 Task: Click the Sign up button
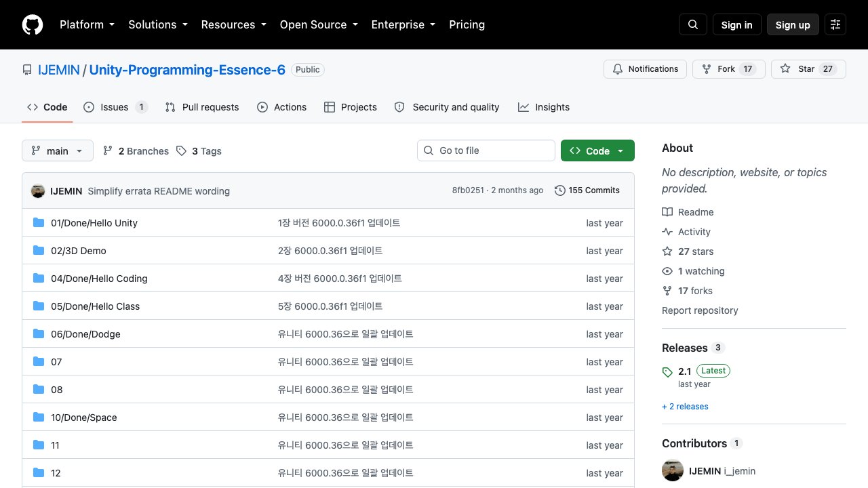click(793, 24)
